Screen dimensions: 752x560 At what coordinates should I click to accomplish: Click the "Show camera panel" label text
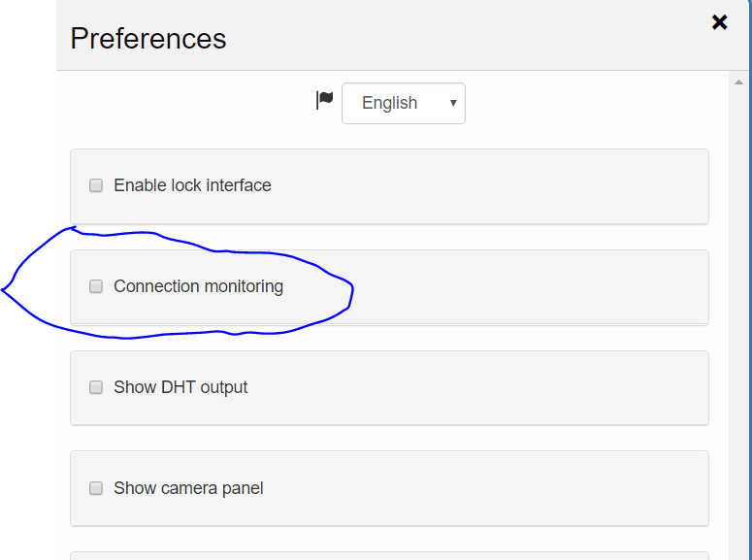[188, 488]
